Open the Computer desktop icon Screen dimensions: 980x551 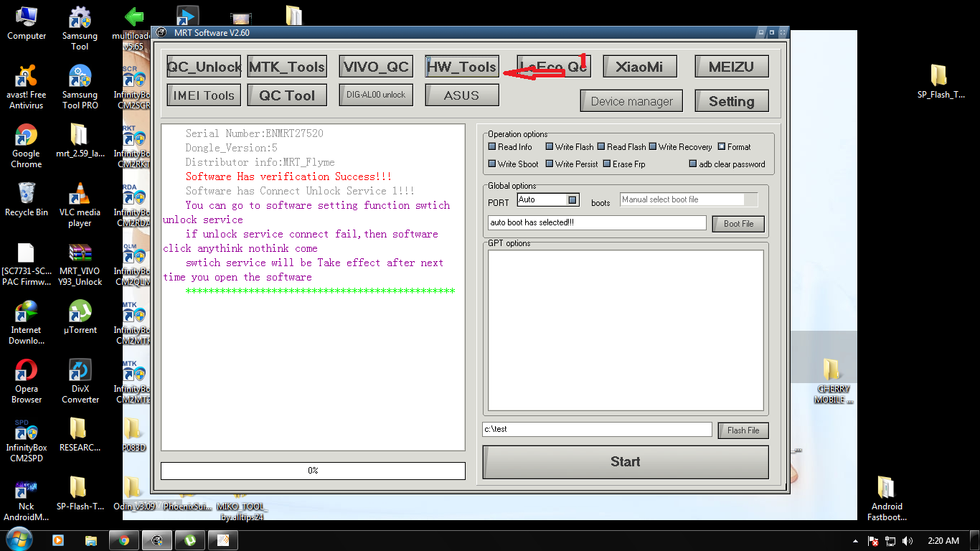27,23
